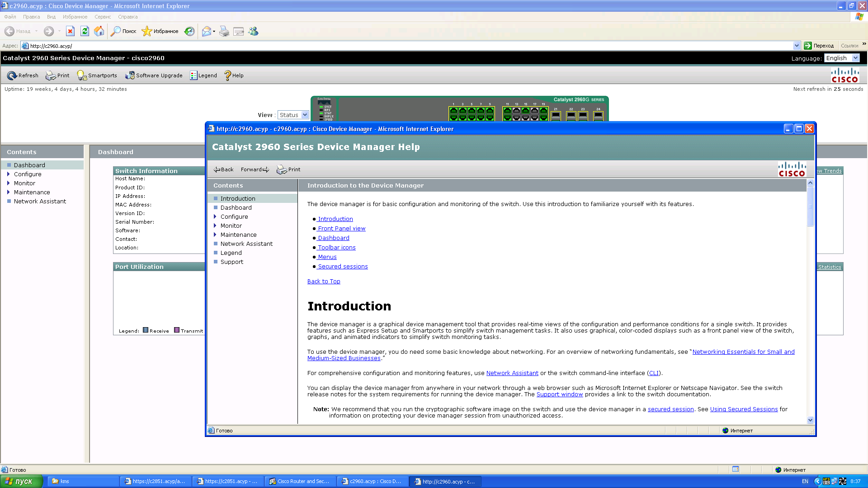Click Back in the Help window
The image size is (868, 488).
pos(223,169)
